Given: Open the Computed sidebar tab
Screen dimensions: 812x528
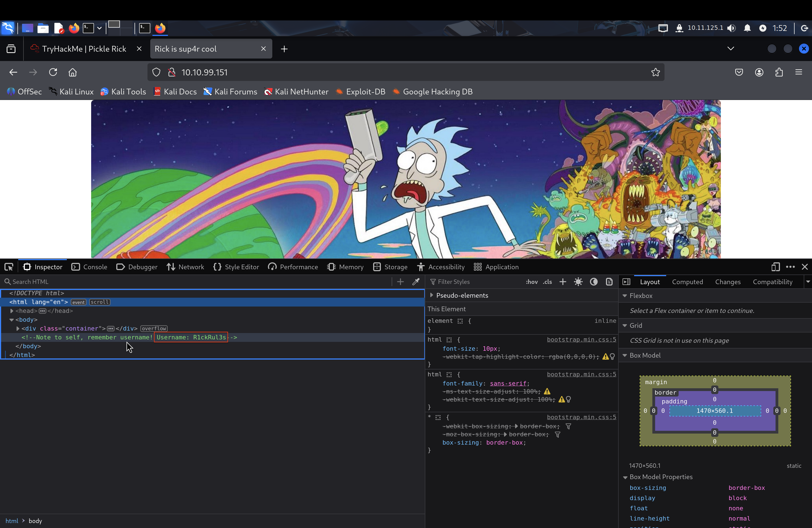Looking at the screenshot, I should click(687, 282).
